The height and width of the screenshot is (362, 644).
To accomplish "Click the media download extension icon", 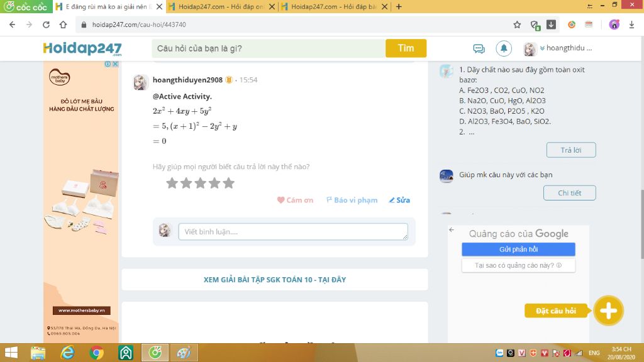I will 551,25.
